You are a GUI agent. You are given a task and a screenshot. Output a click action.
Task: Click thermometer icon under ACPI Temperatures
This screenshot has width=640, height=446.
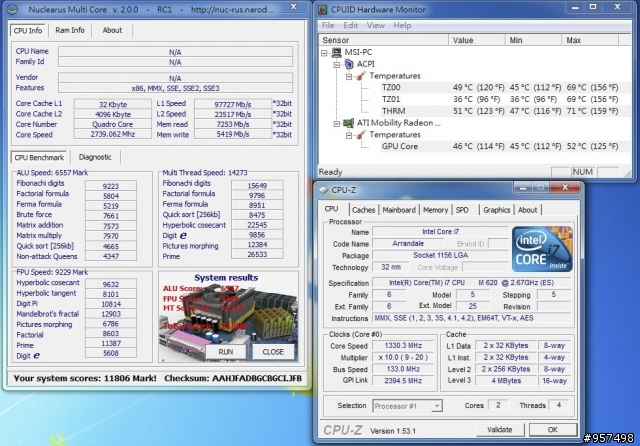point(361,76)
